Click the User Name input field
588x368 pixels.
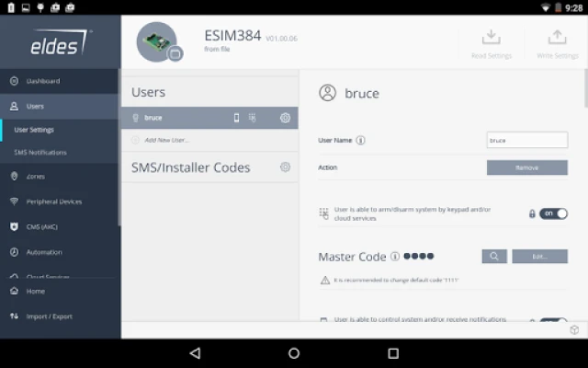coord(526,141)
